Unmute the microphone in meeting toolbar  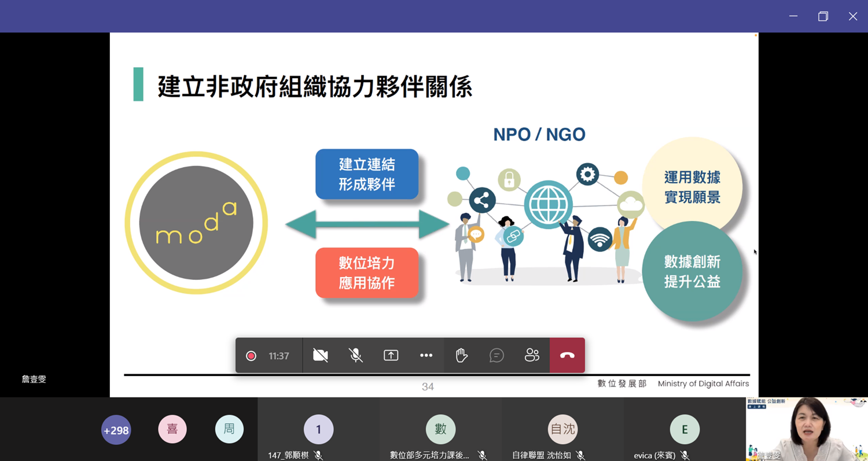tap(356, 356)
